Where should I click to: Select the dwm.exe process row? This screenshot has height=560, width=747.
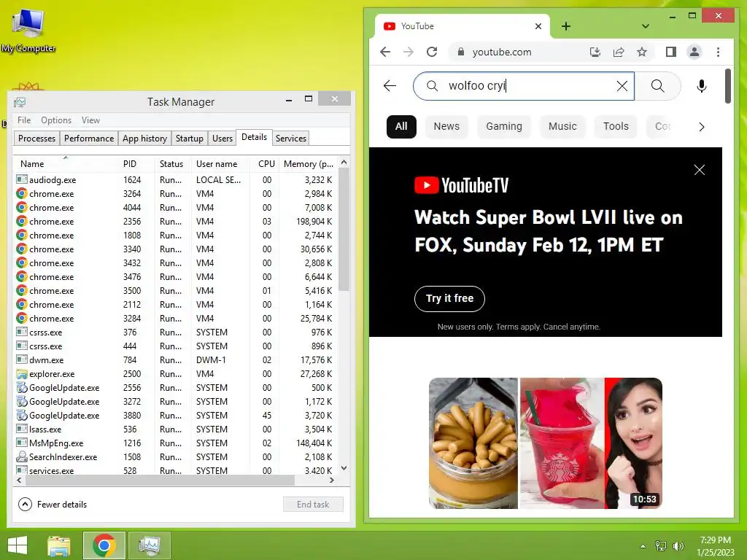(175, 360)
